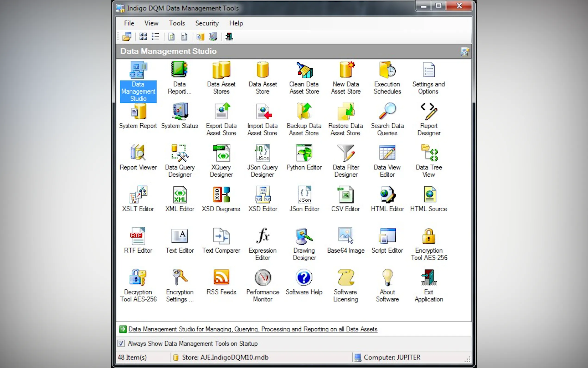Image resolution: width=588 pixels, height=368 pixels.
Task: Open the RSS Feeds icon
Action: click(x=221, y=277)
